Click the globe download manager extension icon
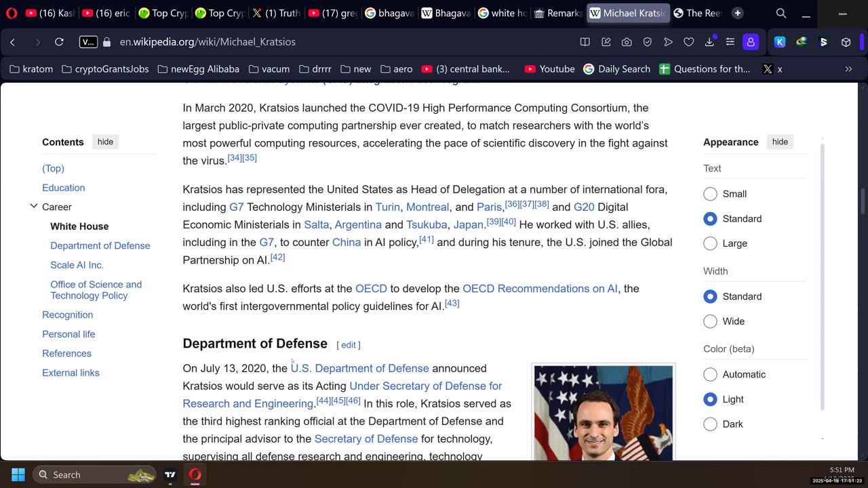The image size is (868, 488). coord(802,42)
